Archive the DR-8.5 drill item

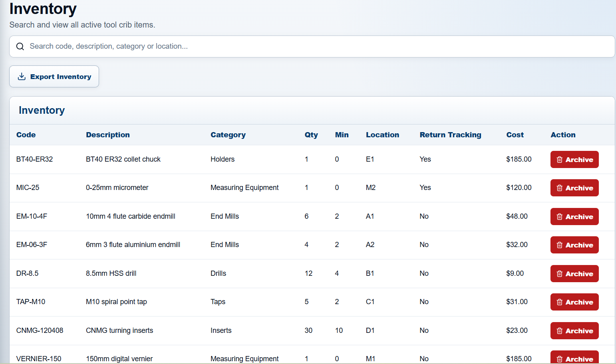pos(574,274)
